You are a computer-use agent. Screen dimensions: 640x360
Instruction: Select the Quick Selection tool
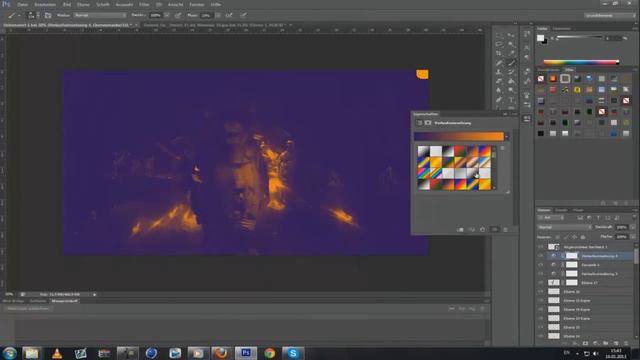[511, 44]
